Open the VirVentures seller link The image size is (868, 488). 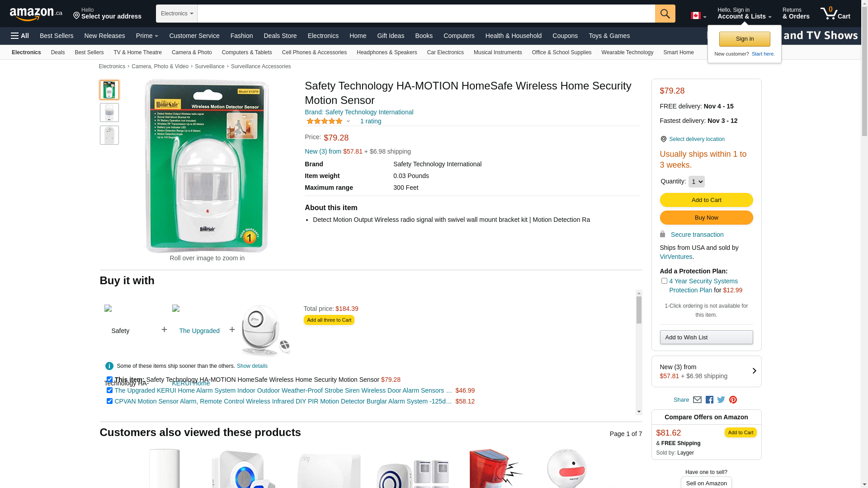[676, 257]
